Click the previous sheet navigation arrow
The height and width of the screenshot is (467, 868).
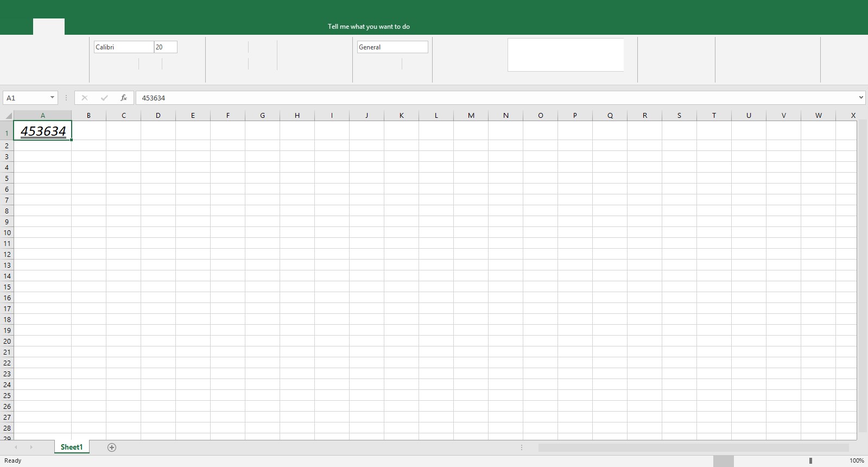[x=16, y=447]
